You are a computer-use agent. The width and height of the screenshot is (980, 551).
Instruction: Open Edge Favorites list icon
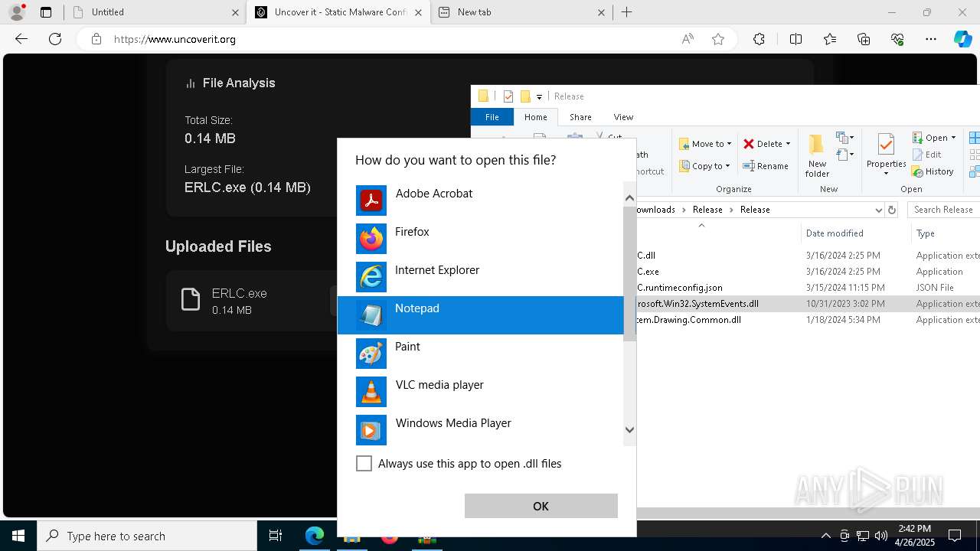[x=830, y=39]
